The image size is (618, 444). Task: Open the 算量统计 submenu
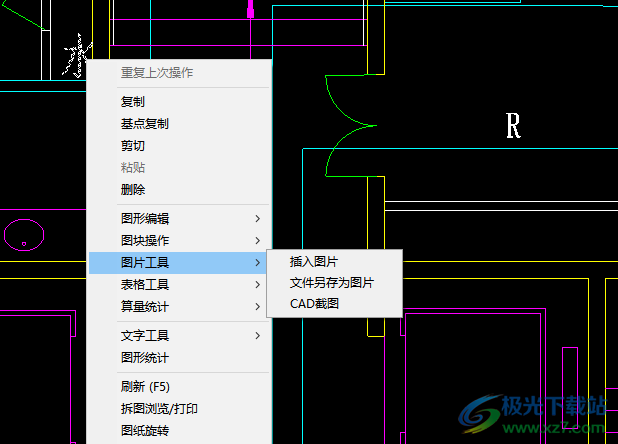tap(179, 307)
